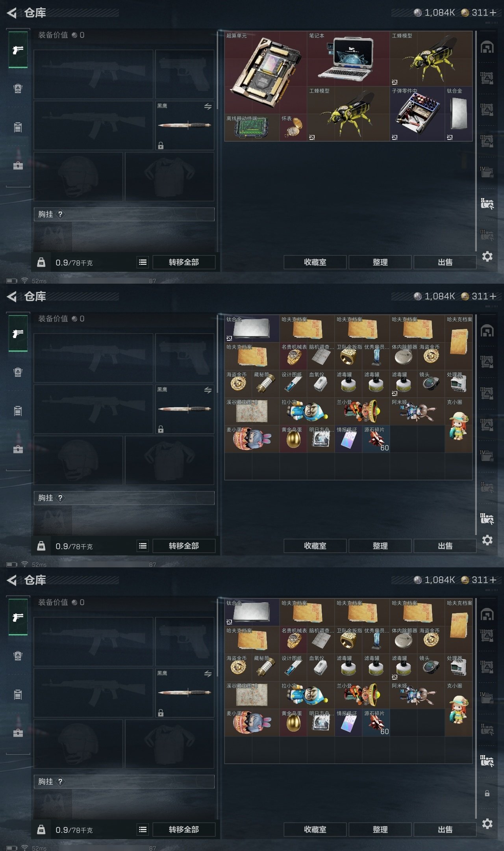Open topmost 胸挂 question mark help
This screenshot has height=851, width=504.
[x=60, y=214]
